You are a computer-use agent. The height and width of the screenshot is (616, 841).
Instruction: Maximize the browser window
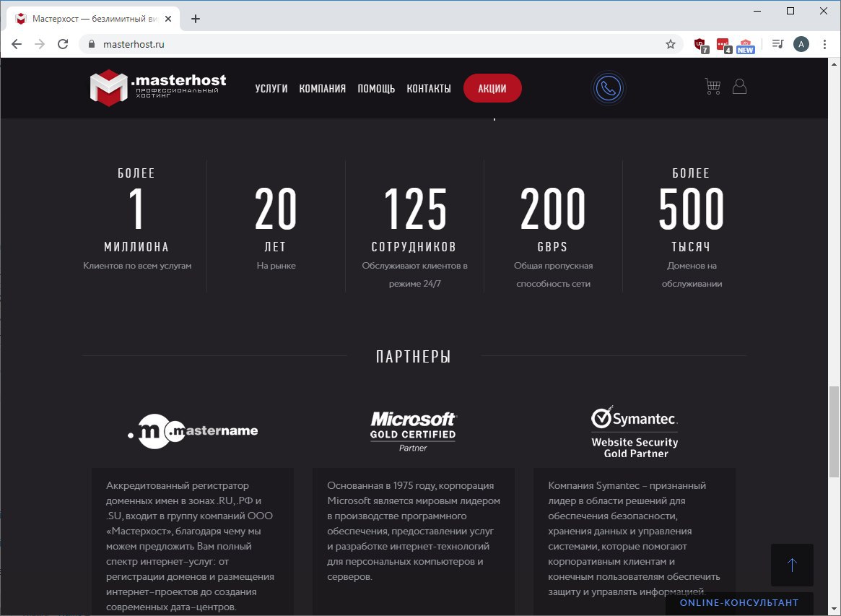(x=790, y=11)
